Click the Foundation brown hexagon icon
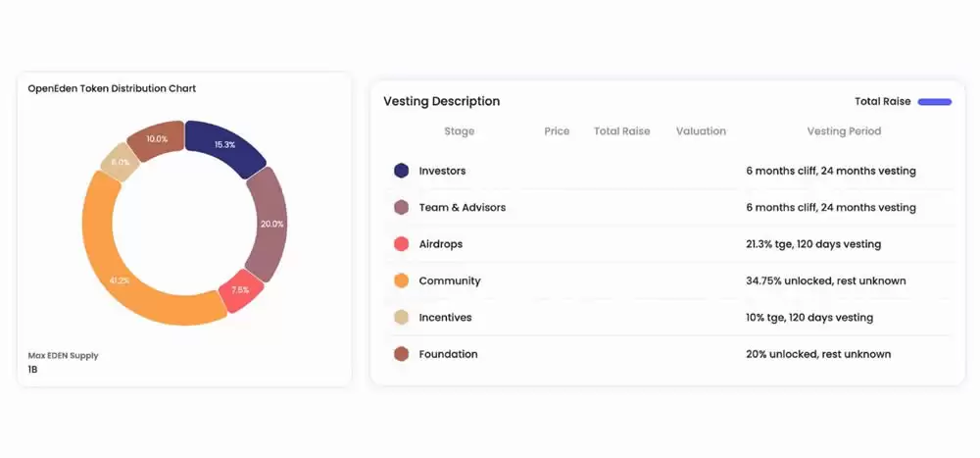Screen dimensions: 980x458 (401, 354)
